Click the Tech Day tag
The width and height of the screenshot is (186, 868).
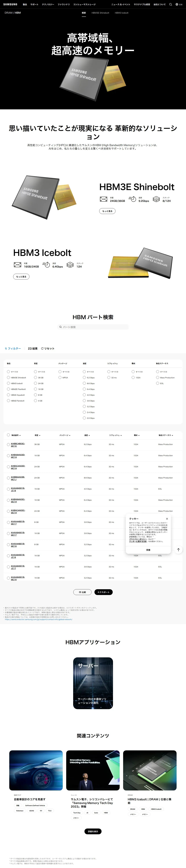point(77,812)
